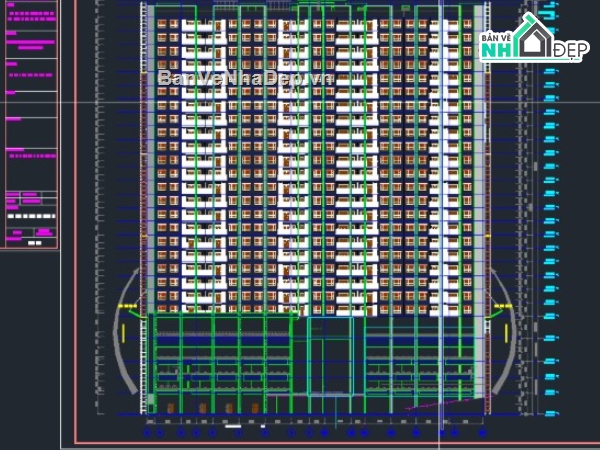
Task: Pick the last blue grid axis bubble at bottom right
Action: click(x=482, y=433)
